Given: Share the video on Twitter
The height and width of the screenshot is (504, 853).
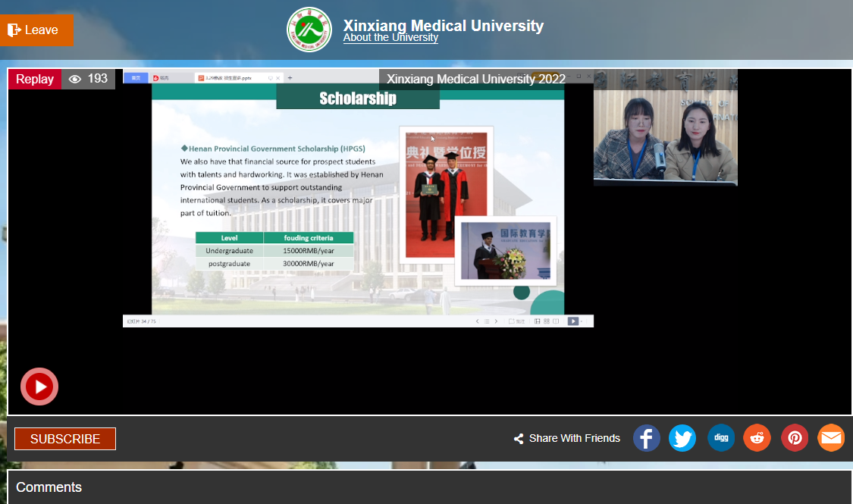Looking at the screenshot, I should 682,438.
